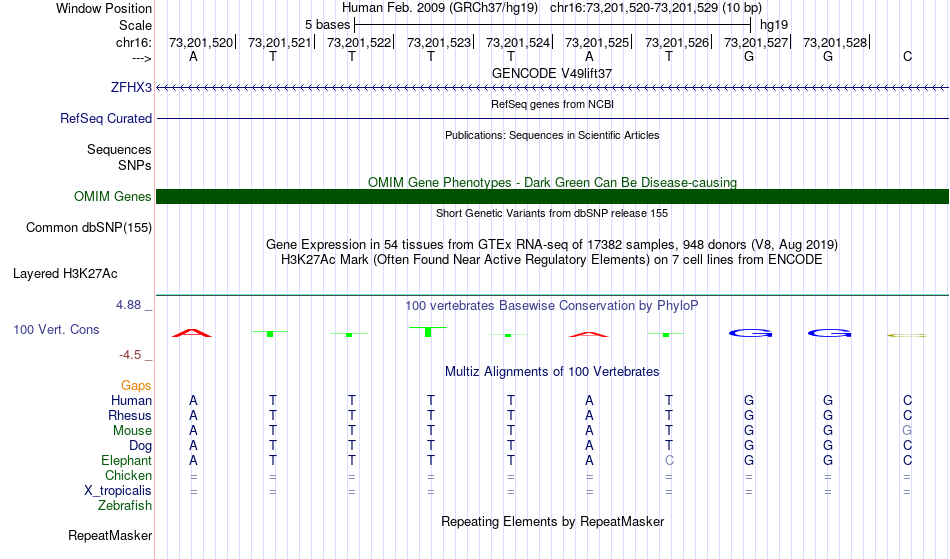Click the H3K27Ac Mark ENCODE track title
The width and height of the screenshot is (950, 559).
click(552, 260)
